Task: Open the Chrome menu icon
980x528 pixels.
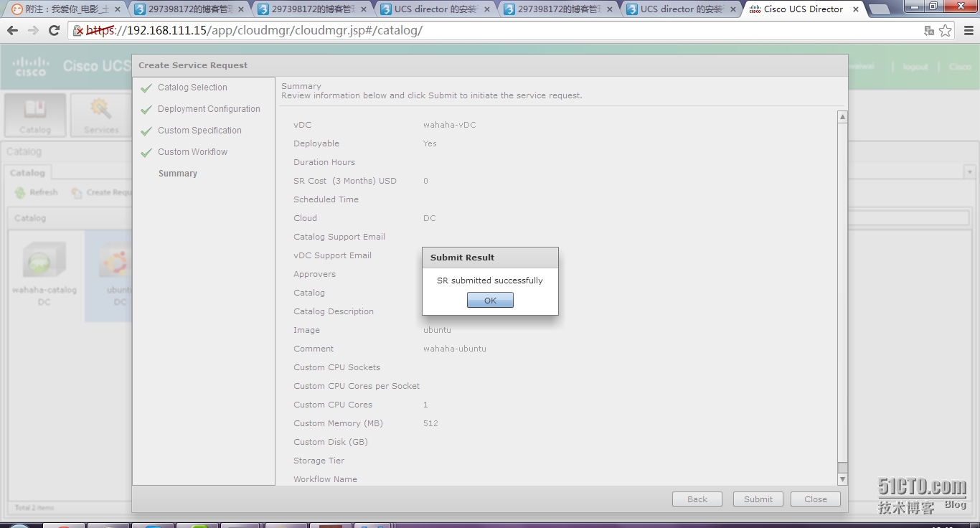Action: point(969,31)
